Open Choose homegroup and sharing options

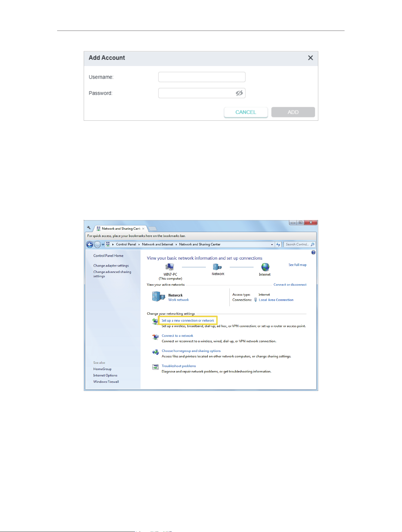191,351
